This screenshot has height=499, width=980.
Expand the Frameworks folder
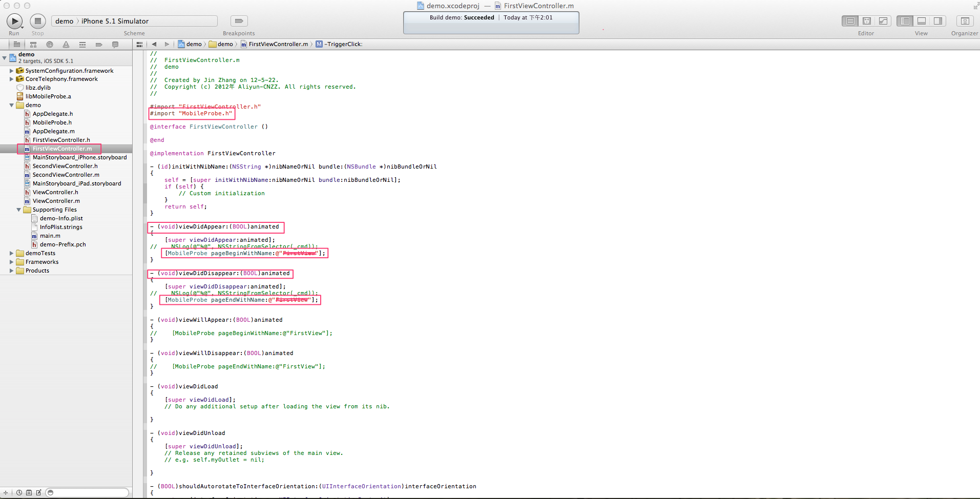pyautogui.click(x=11, y=262)
